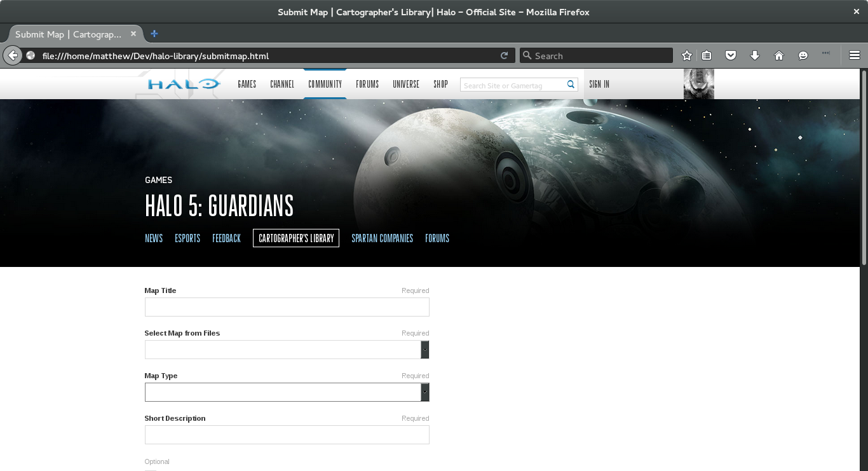This screenshot has height=471, width=868.
Task: Click the Hello chat smiley icon
Action: (803, 56)
